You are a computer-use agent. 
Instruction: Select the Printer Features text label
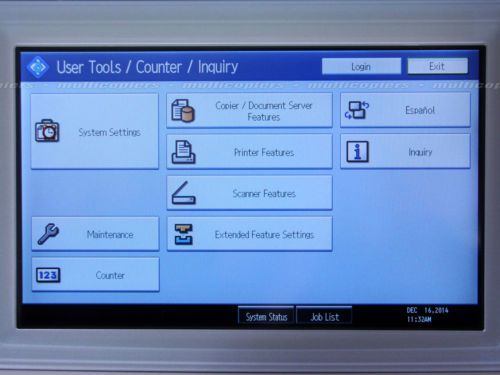click(x=264, y=153)
